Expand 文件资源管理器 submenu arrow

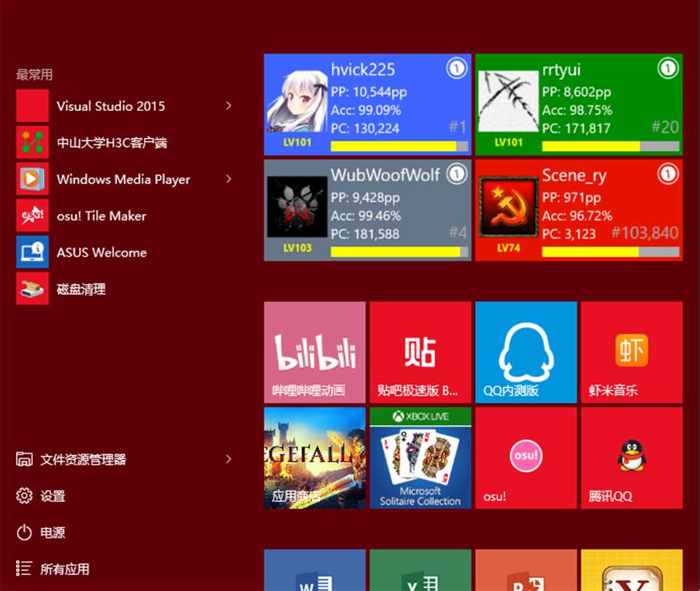(x=228, y=459)
